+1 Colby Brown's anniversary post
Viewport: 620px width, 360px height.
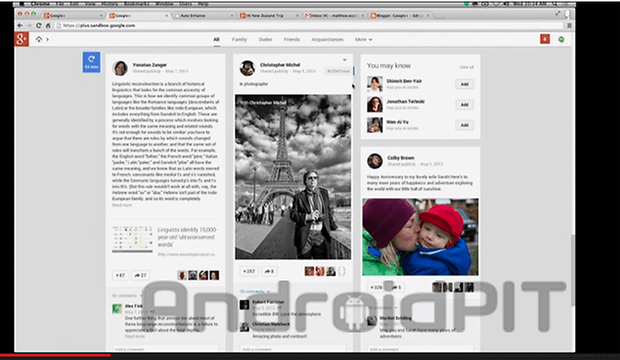point(376,287)
